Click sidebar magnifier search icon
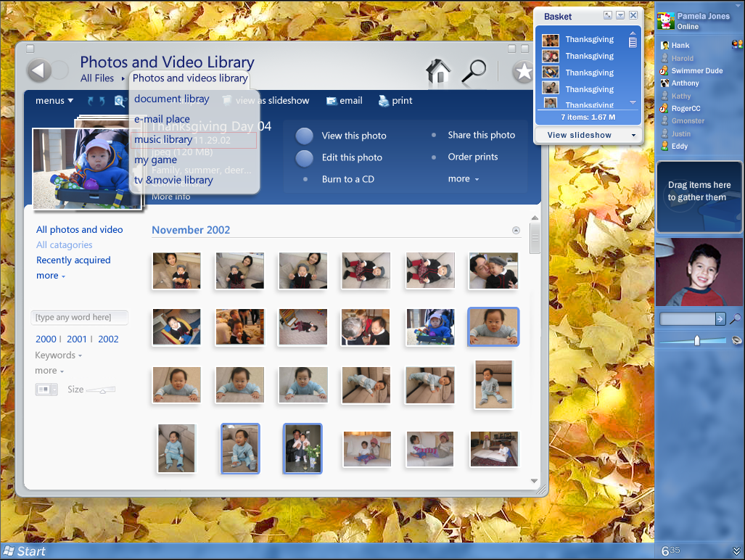 (x=735, y=318)
